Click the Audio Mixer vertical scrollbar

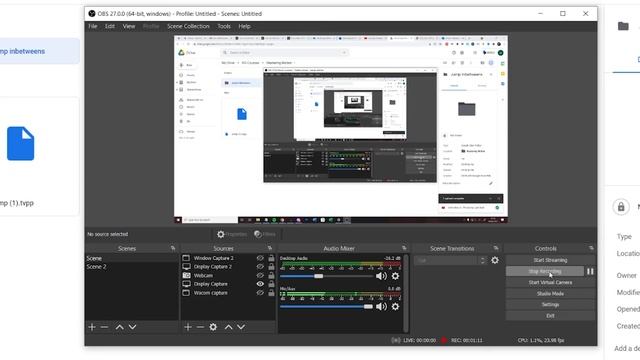406,294
